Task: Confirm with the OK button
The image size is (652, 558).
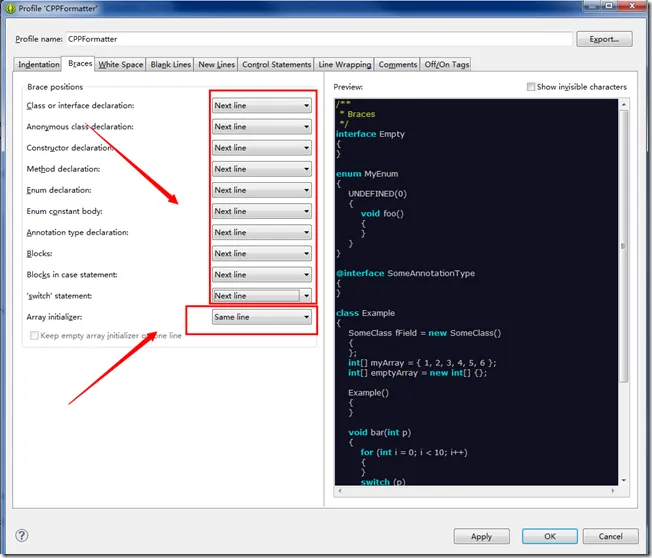Action: point(550,536)
